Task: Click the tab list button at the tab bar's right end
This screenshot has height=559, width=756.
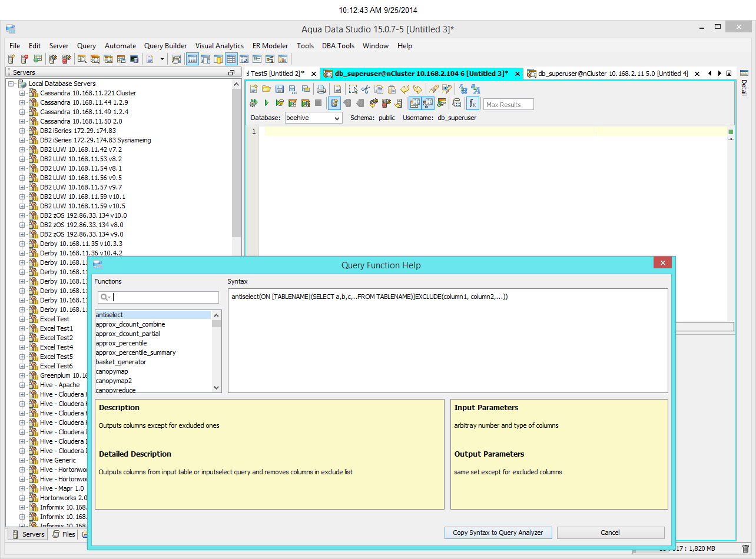Action: tap(729, 74)
